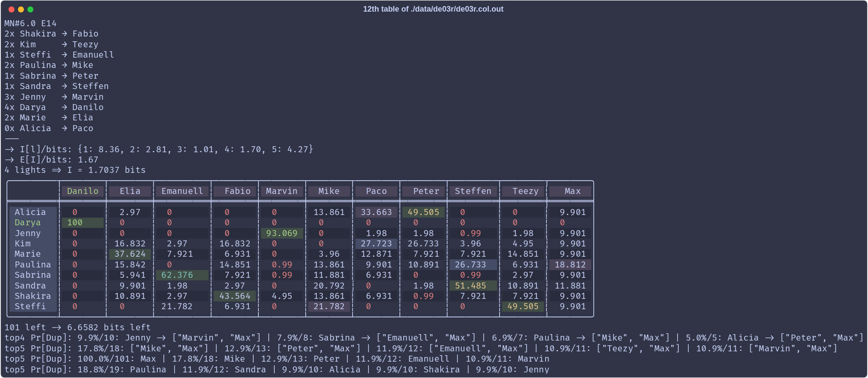Click the yellow minimize window button
868x378 pixels.
coord(21,9)
